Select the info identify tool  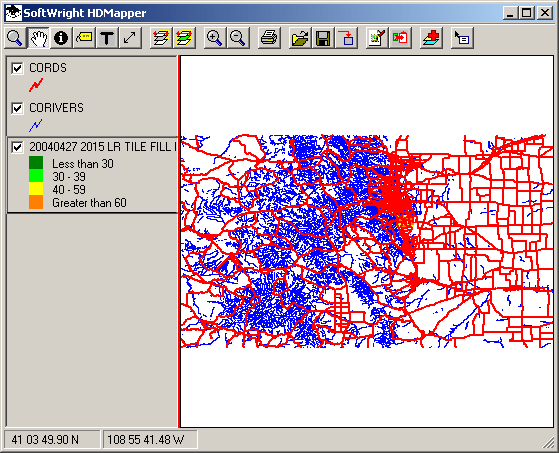click(x=61, y=38)
